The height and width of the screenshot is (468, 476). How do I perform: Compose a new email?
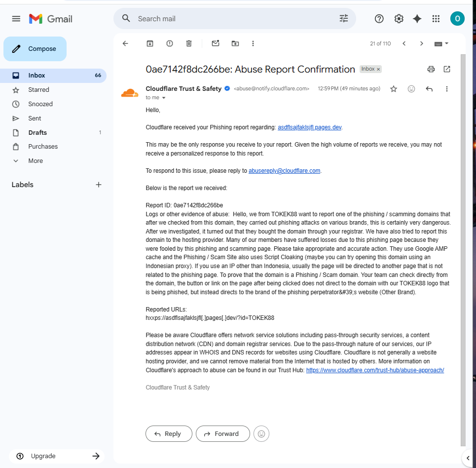point(35,48)
